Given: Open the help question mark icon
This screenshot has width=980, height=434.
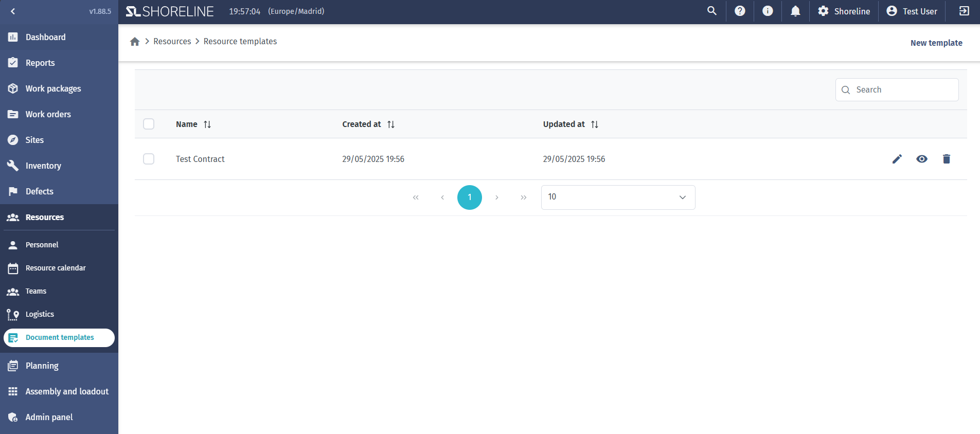Looking at the screenshot, I should click(740, 11).
